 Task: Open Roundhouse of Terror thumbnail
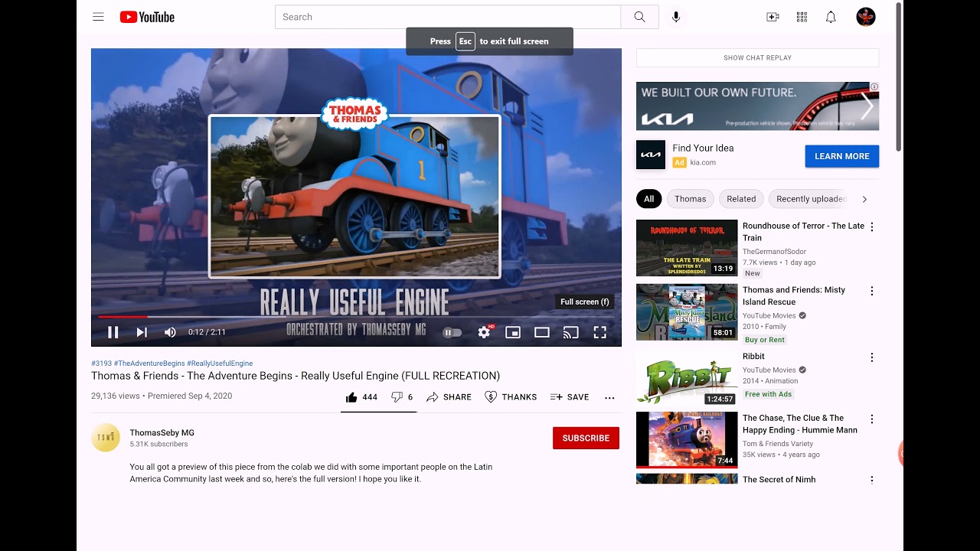[x=687, y=248]
